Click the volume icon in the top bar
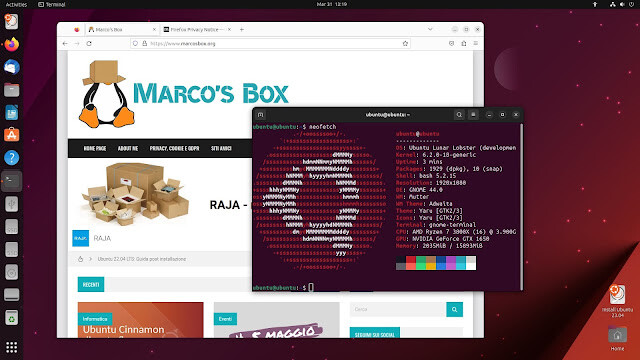The height and width of the screenshot is (360, 640). point(622,4)
